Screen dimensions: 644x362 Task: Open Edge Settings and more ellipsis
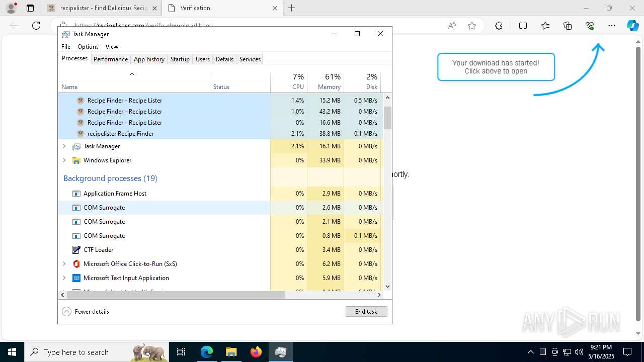(612, 26)
